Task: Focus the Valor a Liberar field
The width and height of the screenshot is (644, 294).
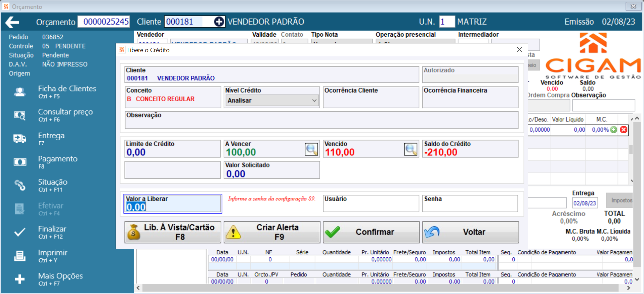Action: point(173,204)
